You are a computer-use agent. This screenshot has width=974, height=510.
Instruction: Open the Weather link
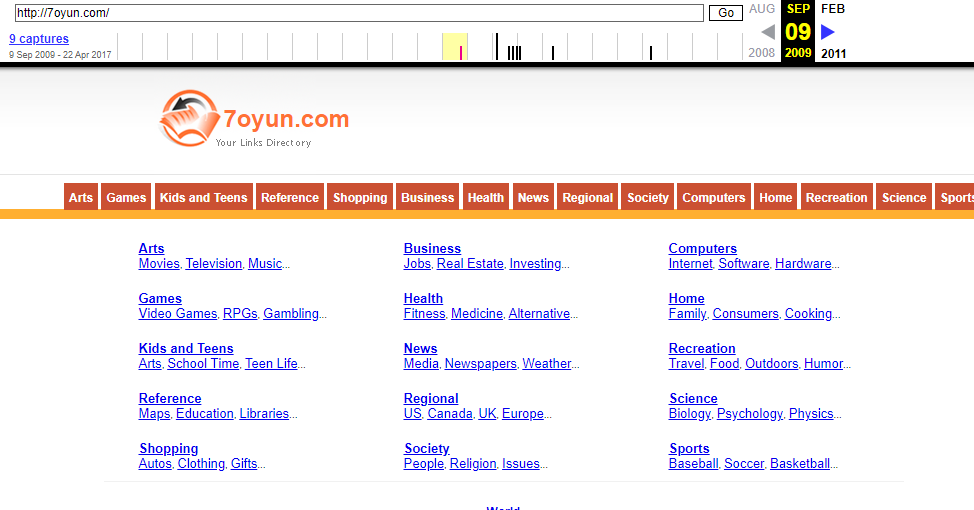pyautogui.click(x=547, y=363)
